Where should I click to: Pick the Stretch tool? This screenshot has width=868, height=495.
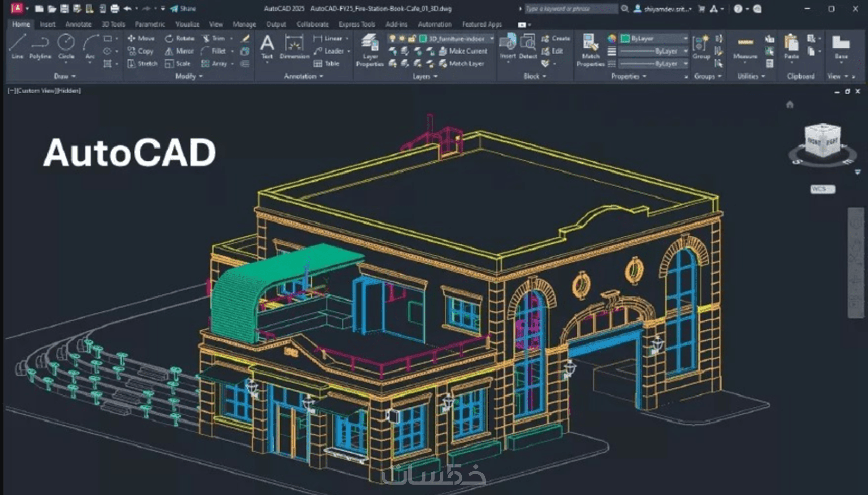(x=142, y=64)
